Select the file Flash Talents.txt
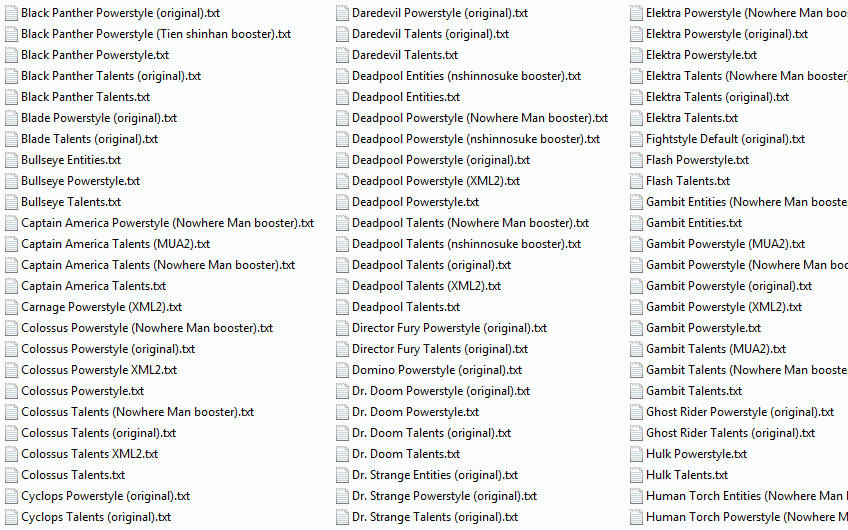 (688, 181)
